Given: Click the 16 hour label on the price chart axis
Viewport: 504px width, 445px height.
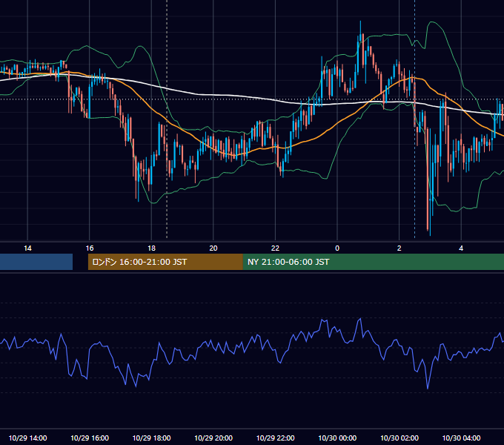Looking at the screenshot, I should [90, 248].
